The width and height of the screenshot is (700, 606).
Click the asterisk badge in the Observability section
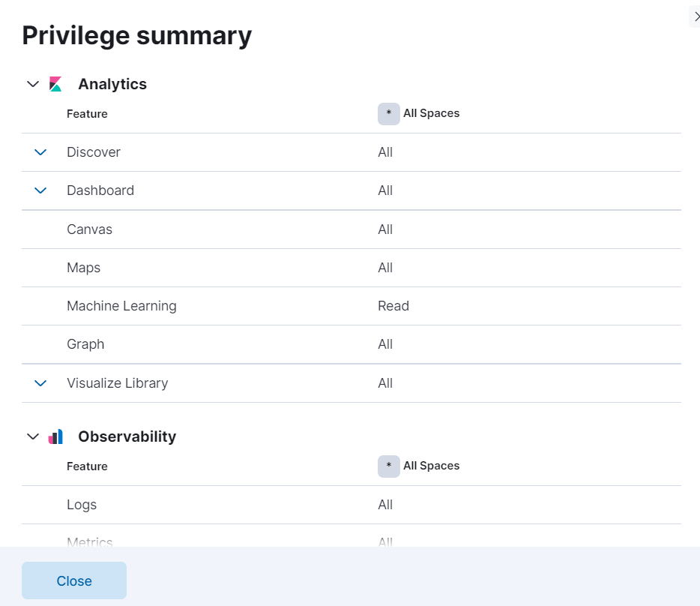click(x=388, y=466)
